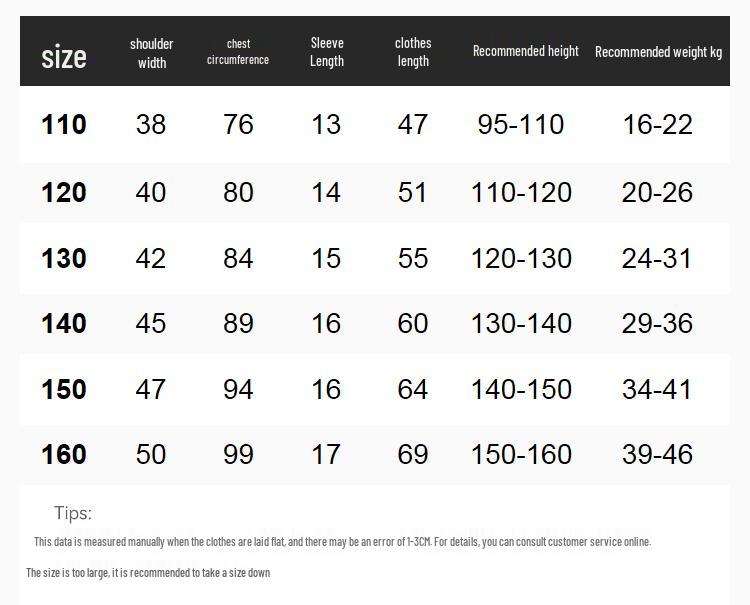Select the 'shoulder width' header

pos(151,53)
